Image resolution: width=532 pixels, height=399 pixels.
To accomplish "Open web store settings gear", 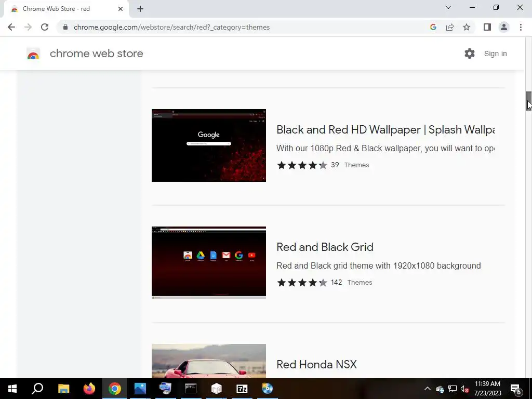I will pyautogui.click(x=470, y=54).
